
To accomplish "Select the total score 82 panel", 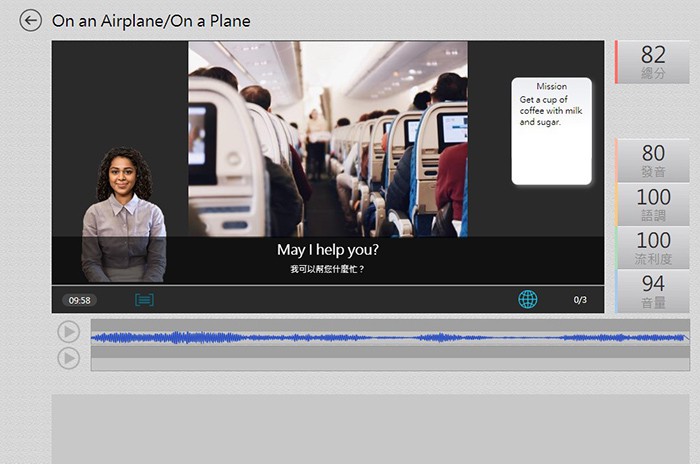I will 653,62.
